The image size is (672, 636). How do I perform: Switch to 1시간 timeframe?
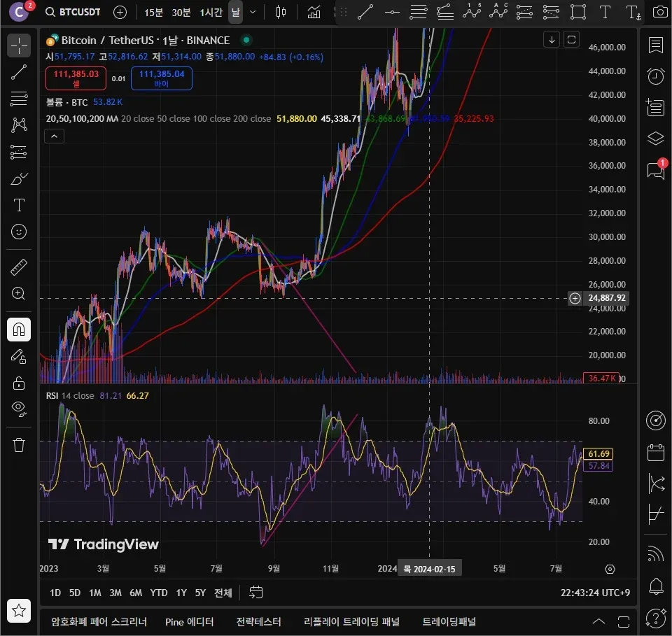coord(211,13)
